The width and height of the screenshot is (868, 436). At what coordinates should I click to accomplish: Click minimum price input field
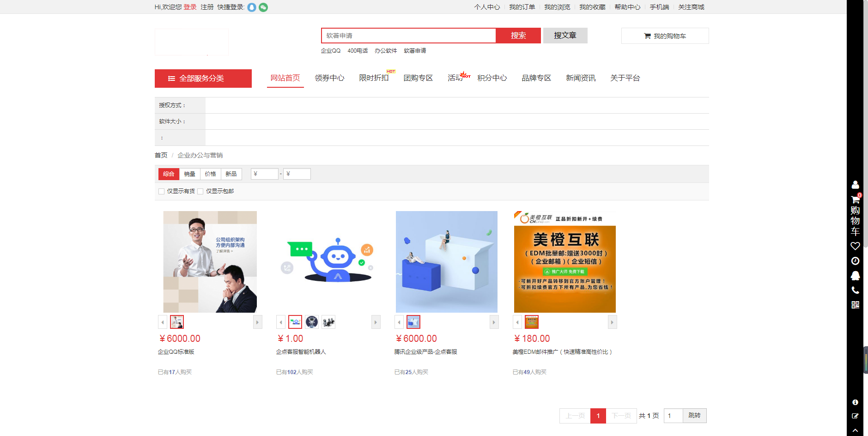point(265,174)
